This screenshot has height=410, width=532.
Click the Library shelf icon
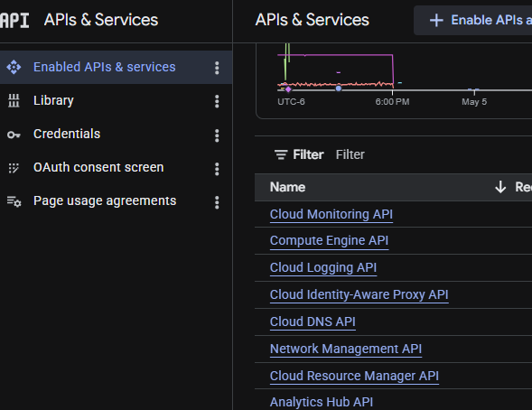click(14, 101)
